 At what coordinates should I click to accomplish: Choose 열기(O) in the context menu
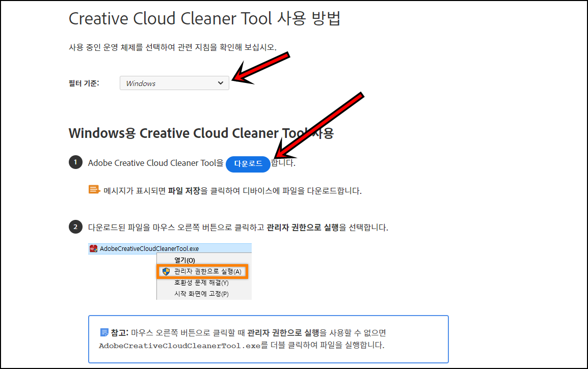184,260
